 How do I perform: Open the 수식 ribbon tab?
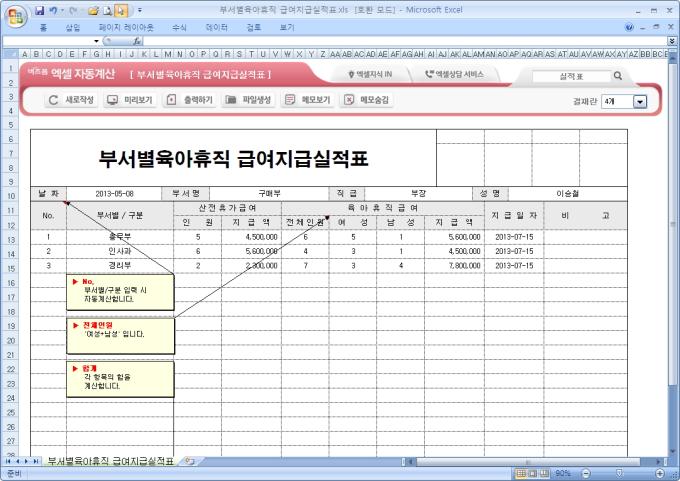point(179,28)
